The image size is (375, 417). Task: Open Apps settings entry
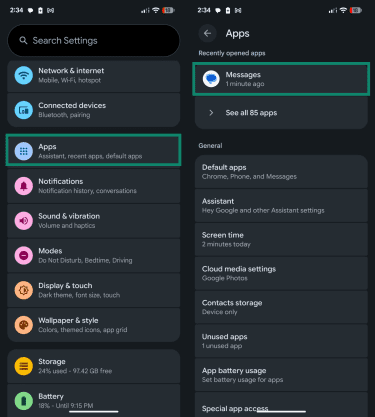coord(94,150)
